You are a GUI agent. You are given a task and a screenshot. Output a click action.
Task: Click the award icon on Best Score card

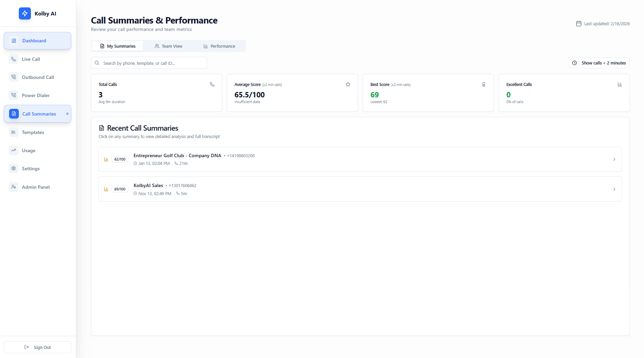point(484,84)
